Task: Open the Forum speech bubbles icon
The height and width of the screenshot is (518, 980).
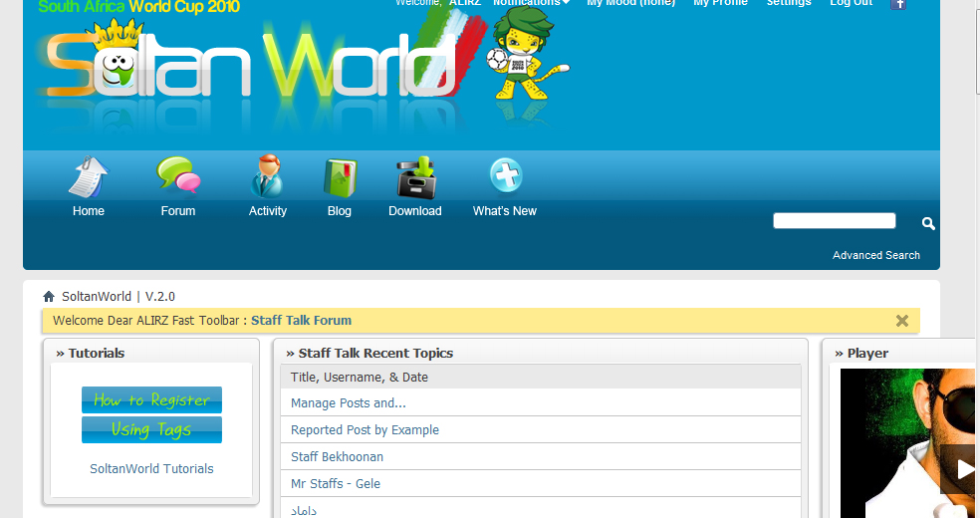Action: pos(178,177)
